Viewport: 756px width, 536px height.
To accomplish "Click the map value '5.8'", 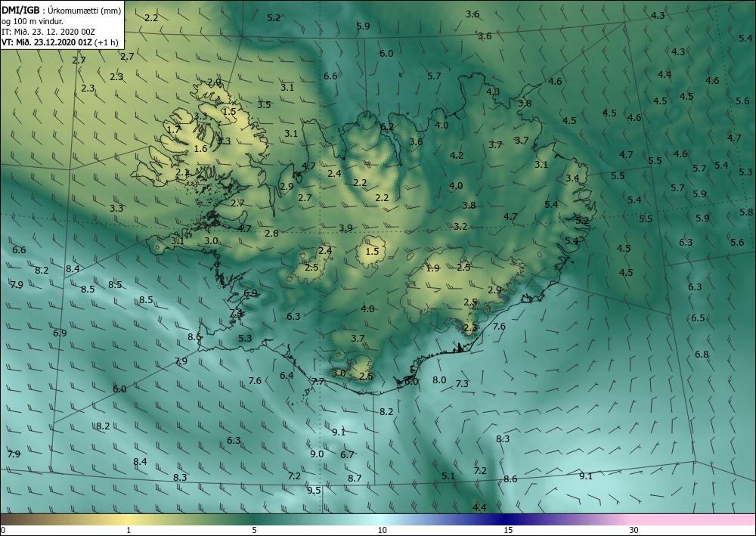I will click(746, 212).
